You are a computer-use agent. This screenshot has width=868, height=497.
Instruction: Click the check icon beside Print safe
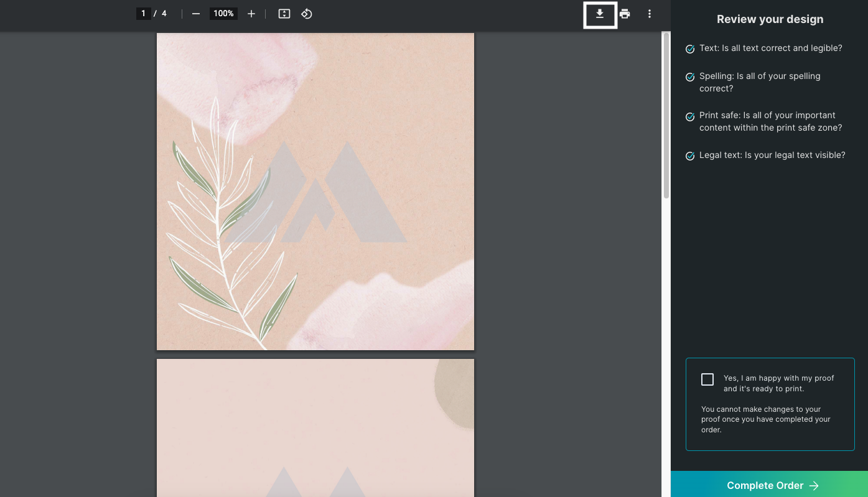point(690,117)
